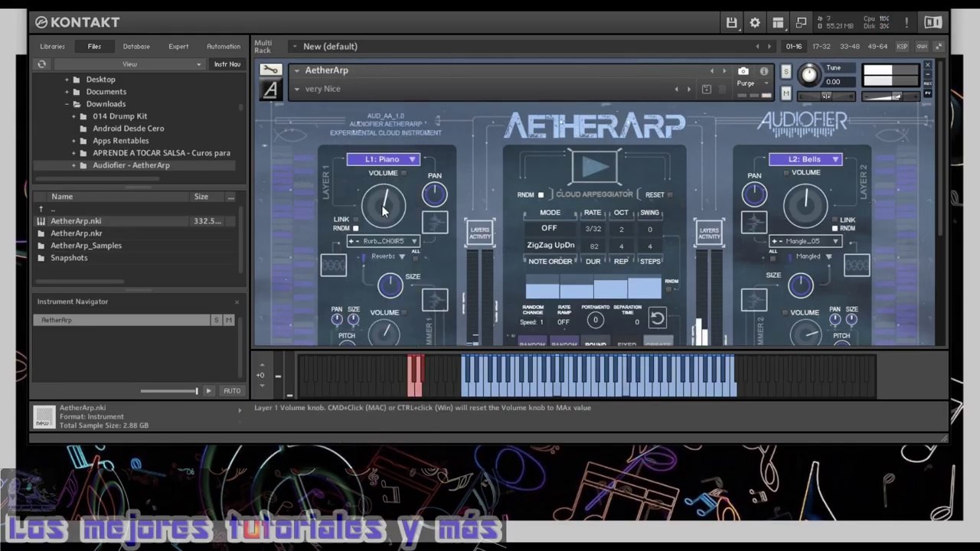This screenshot has width=980, height=551.
Task: Click the KSP button in the rack header
Action: [x=902, y=47]
